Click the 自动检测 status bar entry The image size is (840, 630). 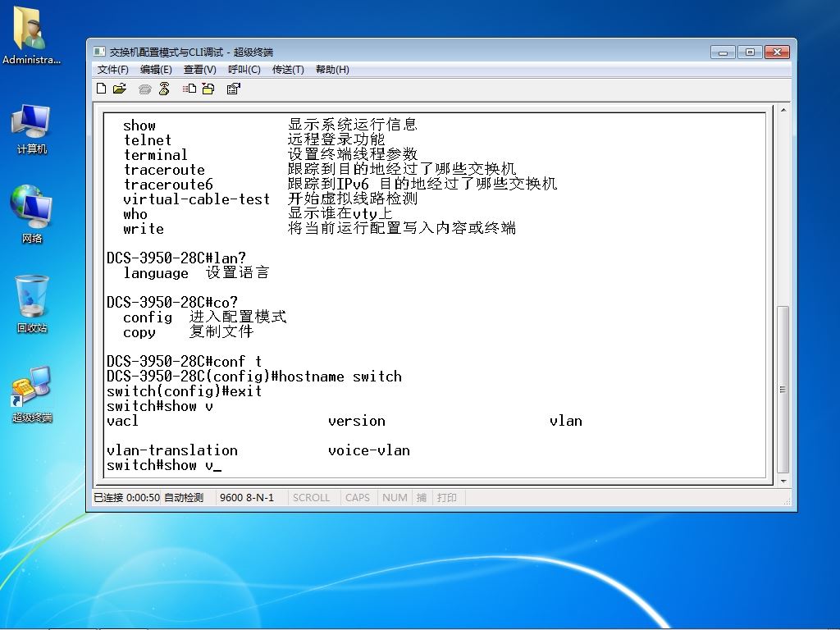point(184,498)
